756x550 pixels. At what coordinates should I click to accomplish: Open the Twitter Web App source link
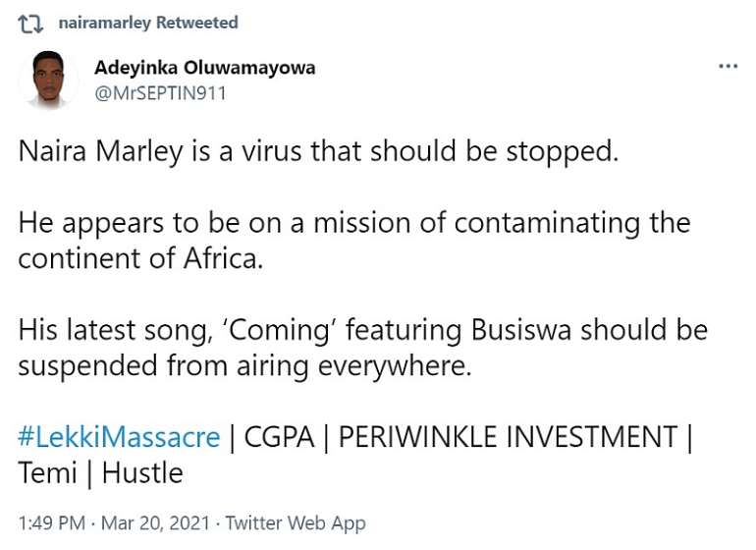tap(296, 523)
